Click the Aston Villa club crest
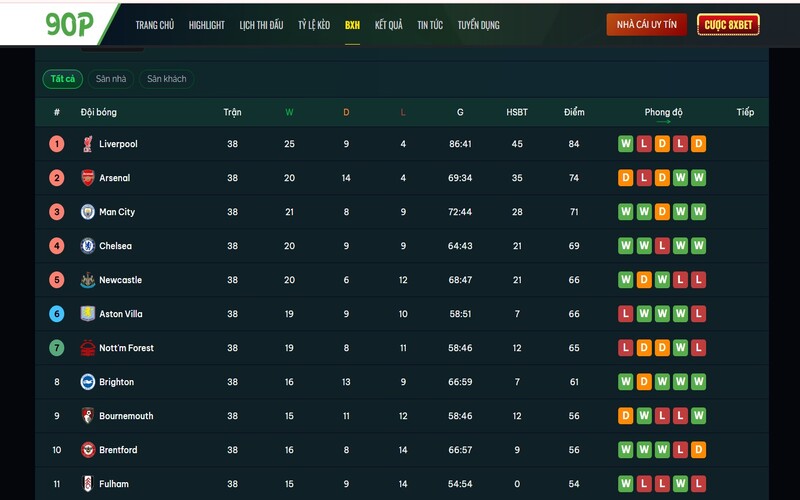 coord(88,314)
